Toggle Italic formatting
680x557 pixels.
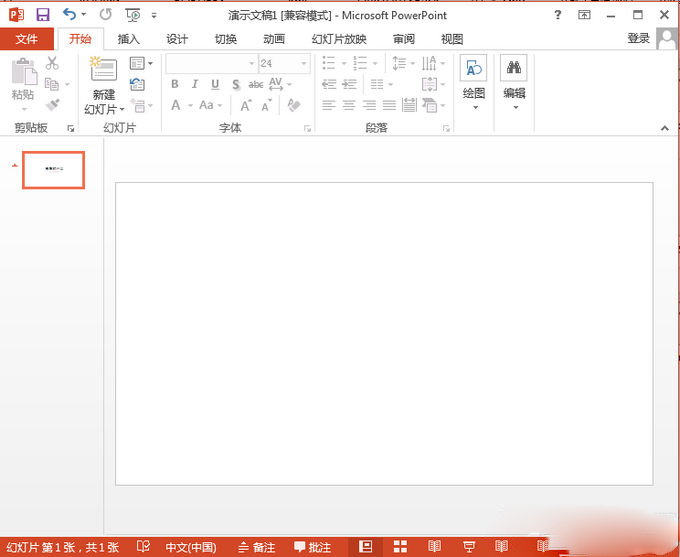coord(195,84)
